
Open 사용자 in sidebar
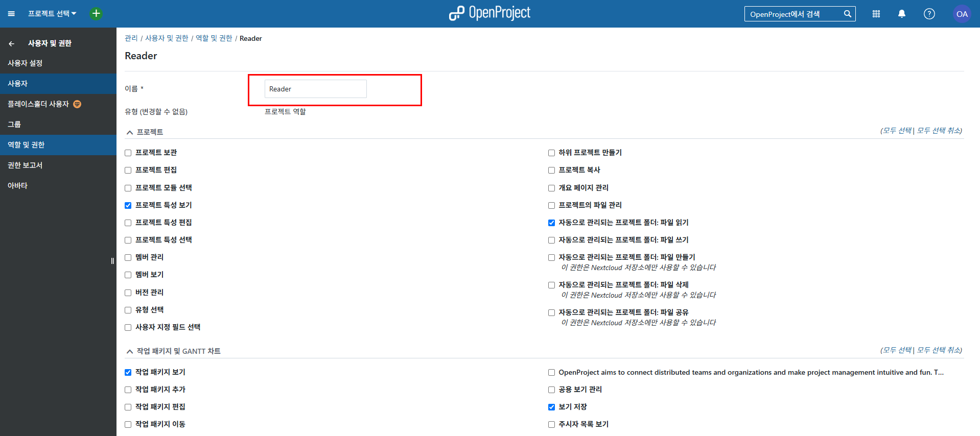point(58,84)
